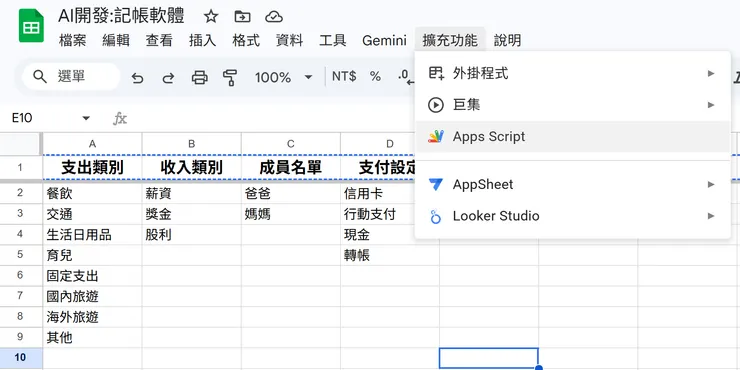Viewport: 740px width, 370px height.
Task: Select the cell containing 交通
Action: (x=92, y=214)
